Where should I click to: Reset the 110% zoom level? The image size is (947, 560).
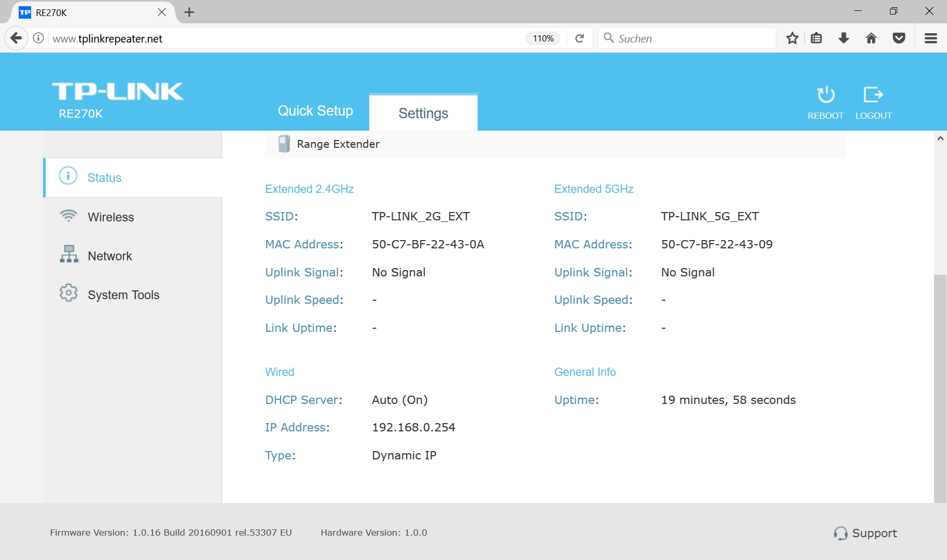coord(543,38)
